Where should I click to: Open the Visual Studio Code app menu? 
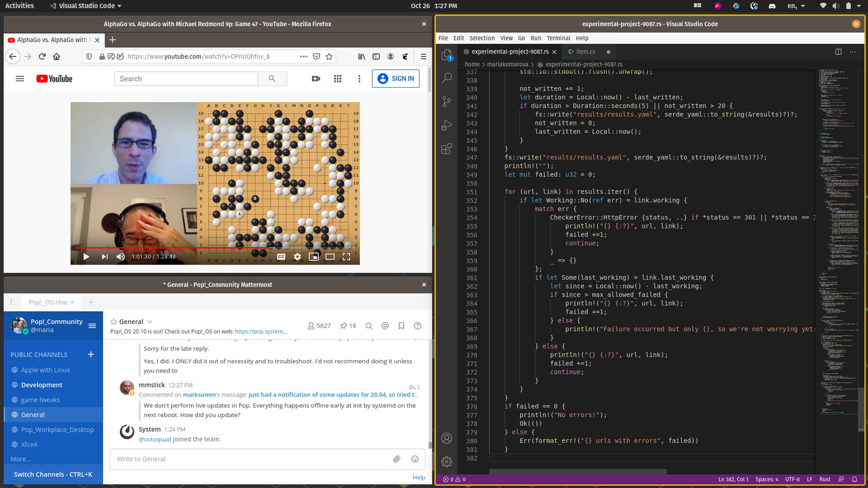tap(85, 6)
